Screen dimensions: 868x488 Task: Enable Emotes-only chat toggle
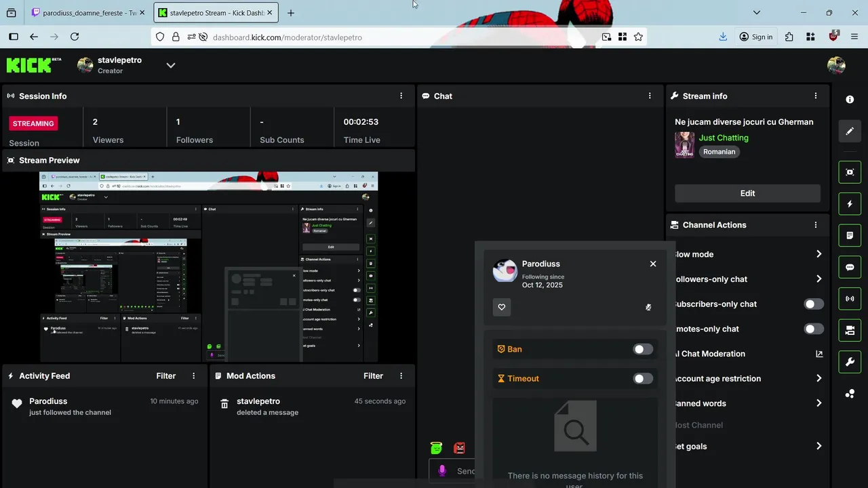(x=814, y=329)
